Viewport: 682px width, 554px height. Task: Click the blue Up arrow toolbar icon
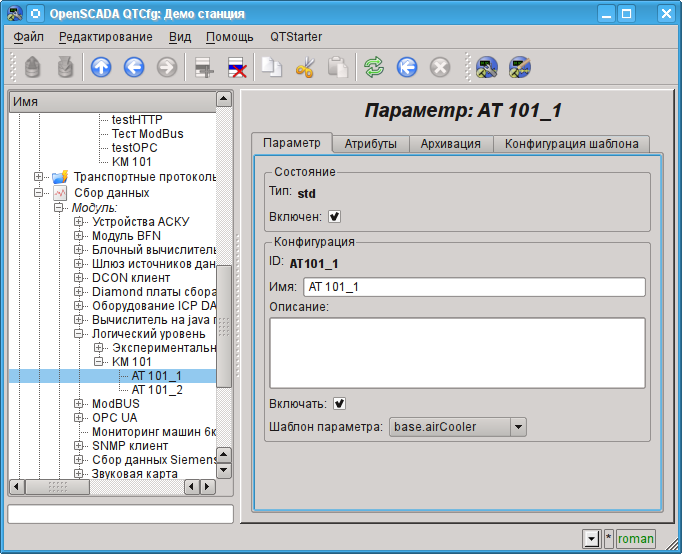[x=101, y=67]
